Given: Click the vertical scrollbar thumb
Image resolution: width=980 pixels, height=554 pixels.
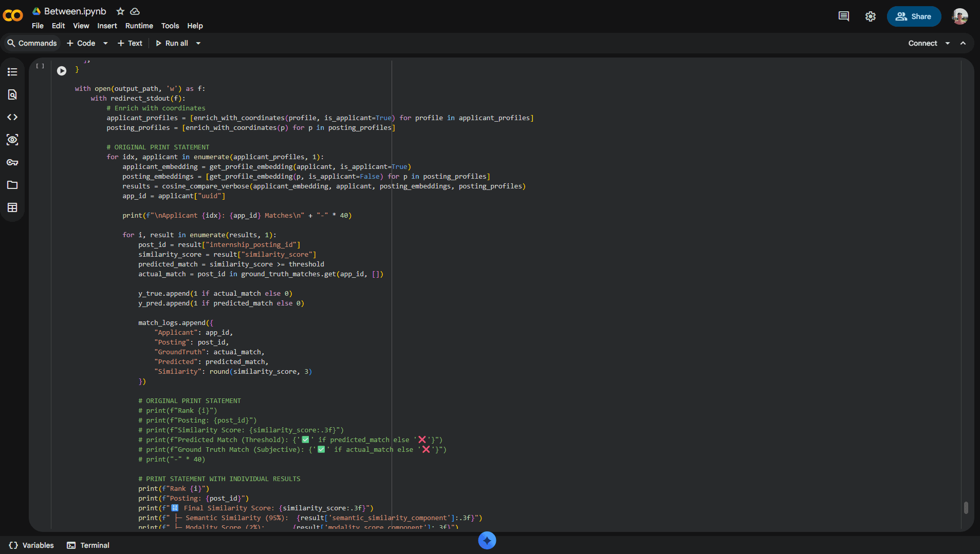Looking at the screenshot, I should pos(966,507).
